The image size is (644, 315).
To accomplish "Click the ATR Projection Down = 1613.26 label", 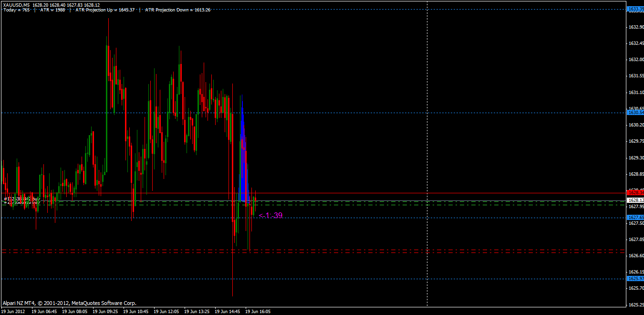I will click(x=177, y=10).
